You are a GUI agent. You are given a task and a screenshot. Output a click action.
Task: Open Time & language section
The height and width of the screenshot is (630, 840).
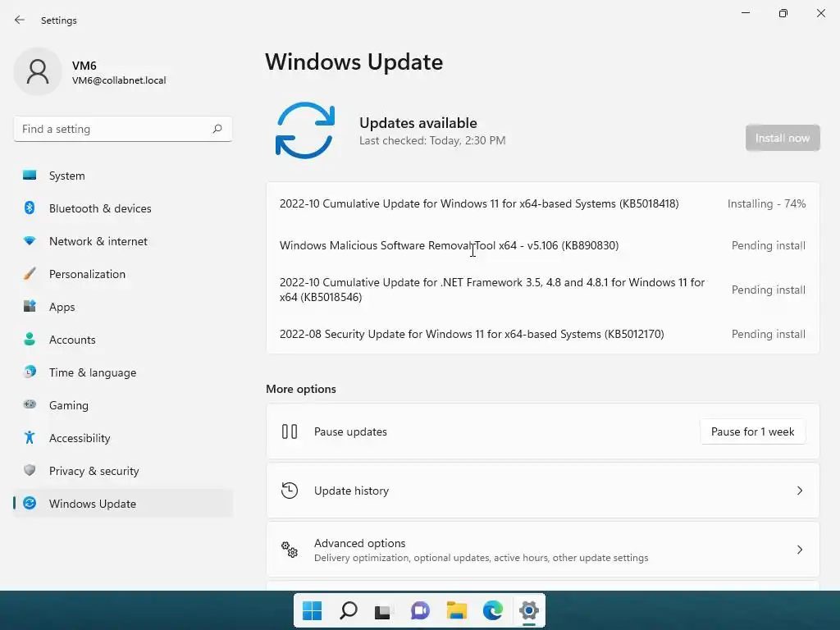point(123,372)
